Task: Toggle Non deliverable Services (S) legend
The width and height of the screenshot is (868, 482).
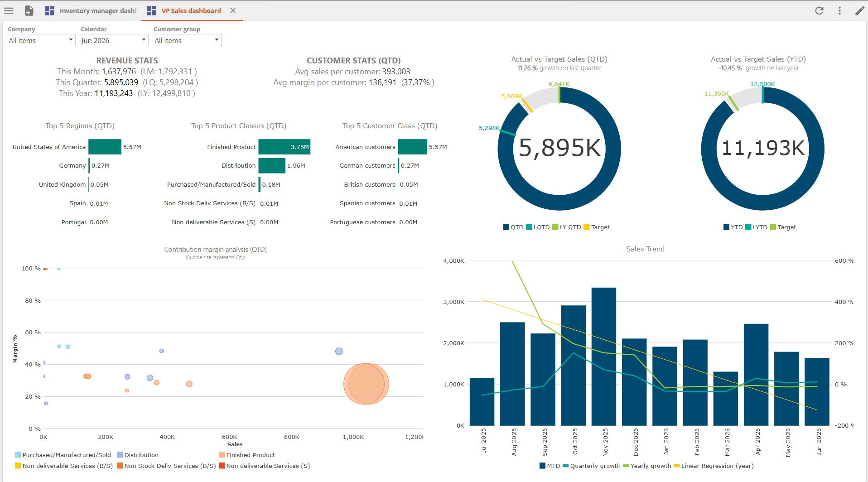Action: (265, 466)
